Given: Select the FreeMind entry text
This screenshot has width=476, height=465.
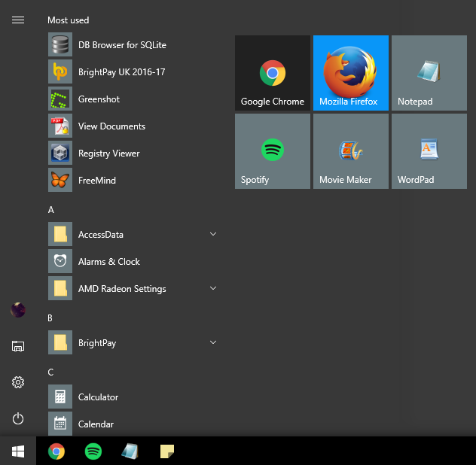Looking at the screenshot, I should click(97, 181).
